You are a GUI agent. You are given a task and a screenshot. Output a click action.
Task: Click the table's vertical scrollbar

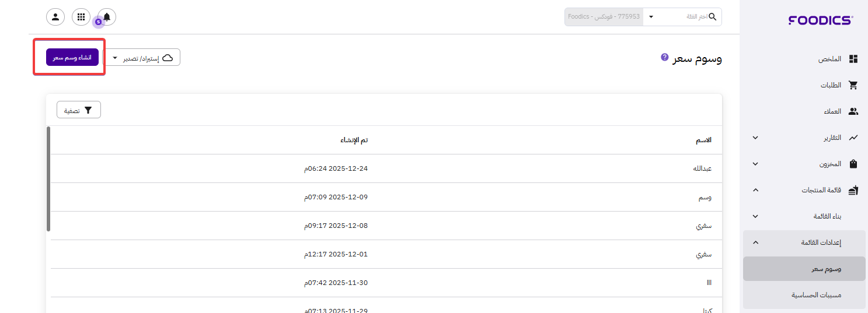[48, 178]
